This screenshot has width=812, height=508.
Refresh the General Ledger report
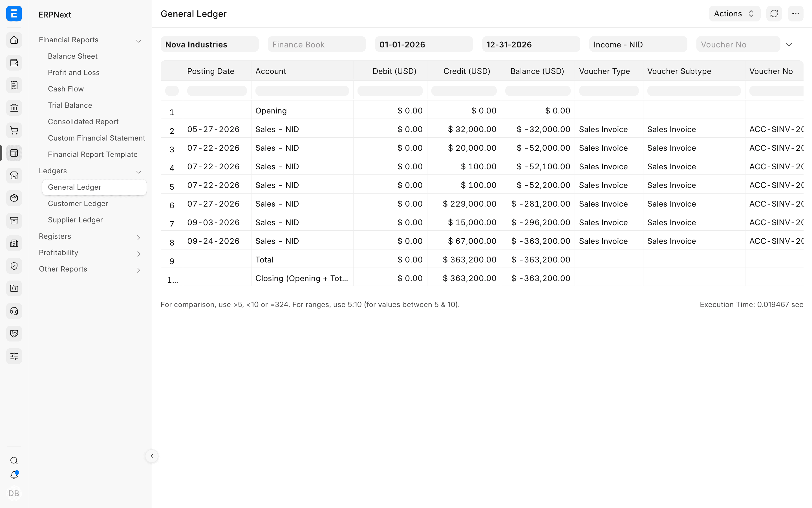point(774,14)
